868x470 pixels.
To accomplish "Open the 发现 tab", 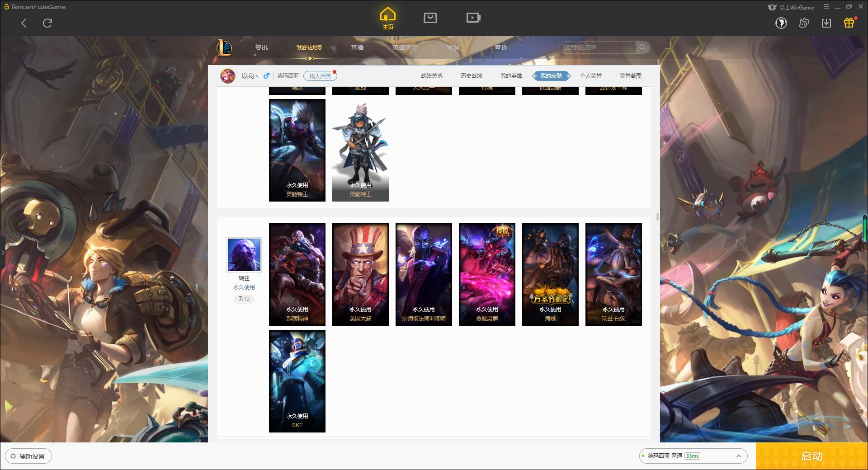I will pos(453,47).
